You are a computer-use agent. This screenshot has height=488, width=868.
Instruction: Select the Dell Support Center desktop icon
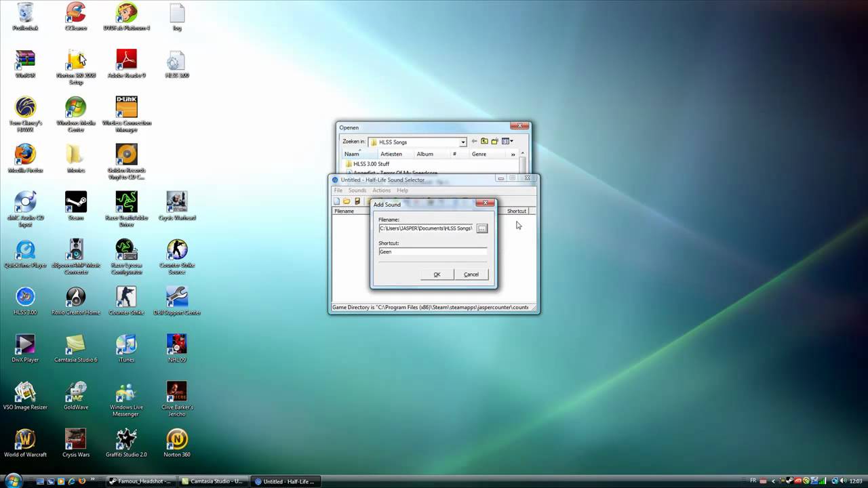(x=176, y=302)
